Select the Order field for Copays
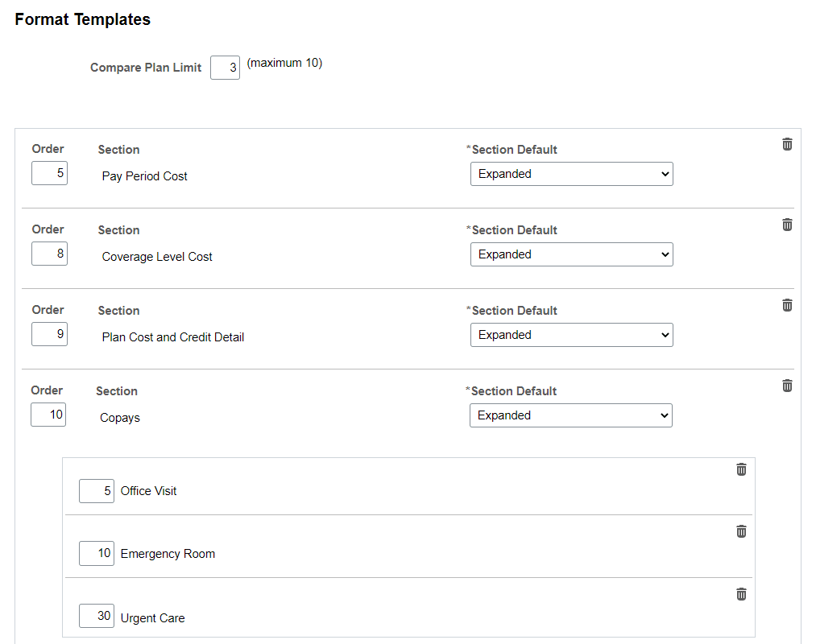816x644 pixels. pyautogui.click(x=48, y=415)
